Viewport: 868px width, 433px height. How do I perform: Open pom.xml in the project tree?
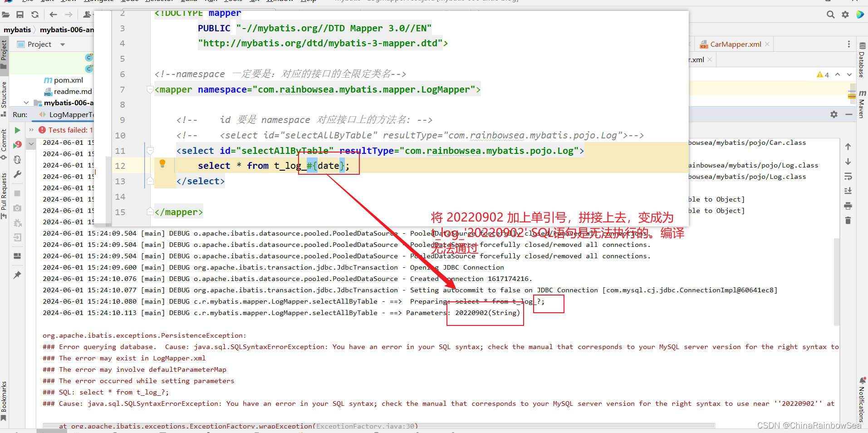[x=68, y=80]
